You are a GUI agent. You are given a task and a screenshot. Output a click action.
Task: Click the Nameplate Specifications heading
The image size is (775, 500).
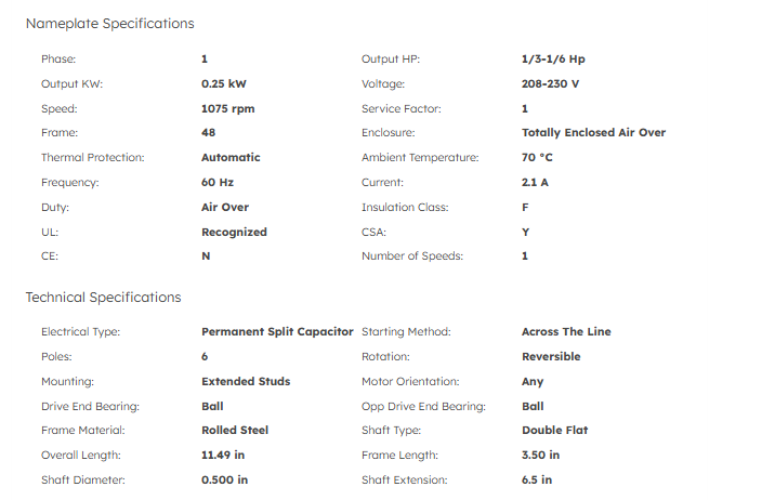[110, 23]
